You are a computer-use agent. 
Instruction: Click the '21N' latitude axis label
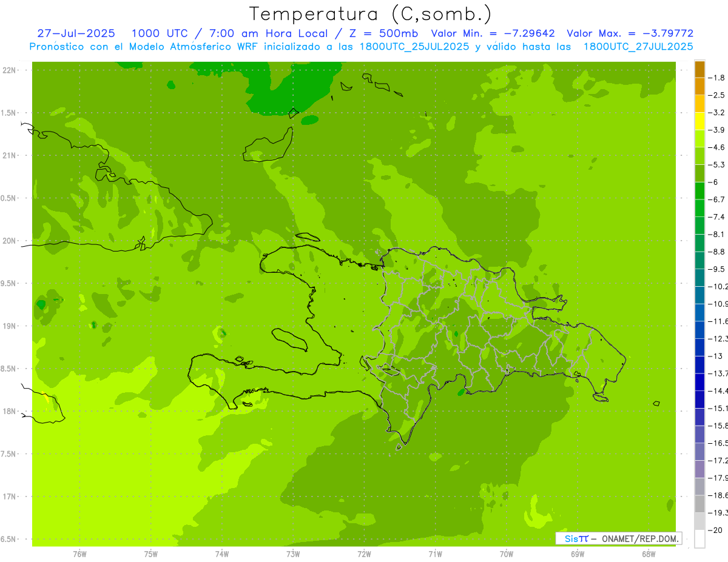[10, 156]
